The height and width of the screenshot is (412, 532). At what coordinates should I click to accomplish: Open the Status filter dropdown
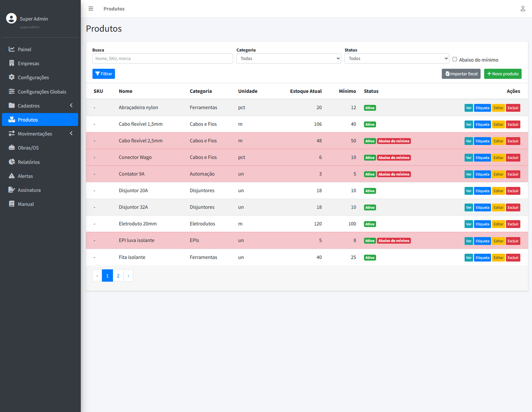point(396,59)
